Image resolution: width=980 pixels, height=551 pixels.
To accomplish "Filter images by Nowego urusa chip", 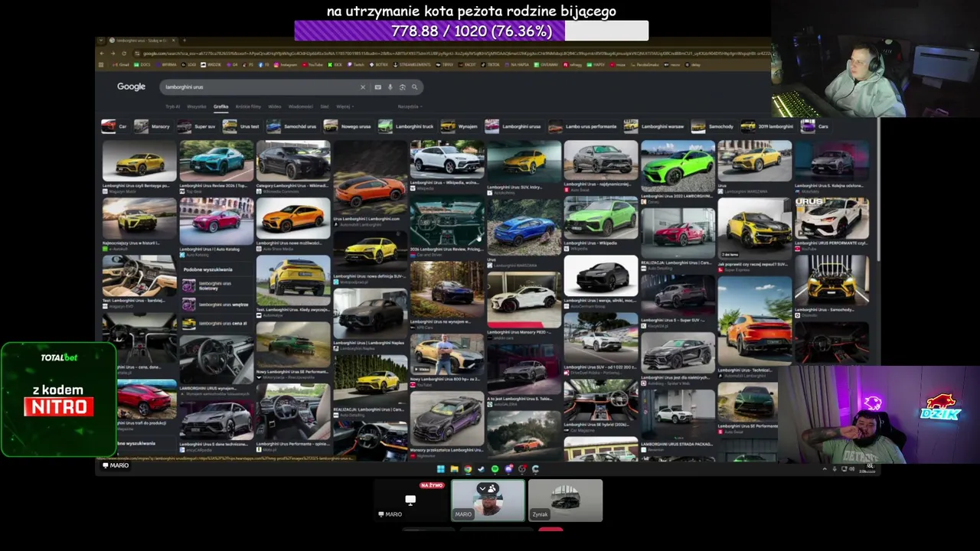I will coord(348,126).
